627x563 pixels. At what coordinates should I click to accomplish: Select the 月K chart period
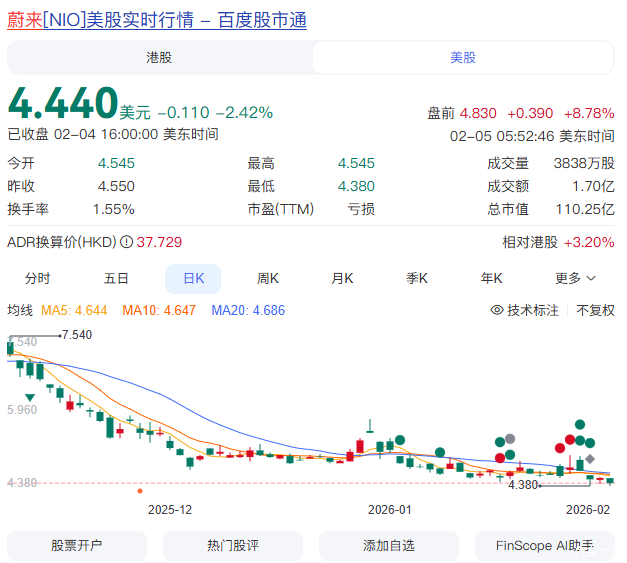[343, 278]
